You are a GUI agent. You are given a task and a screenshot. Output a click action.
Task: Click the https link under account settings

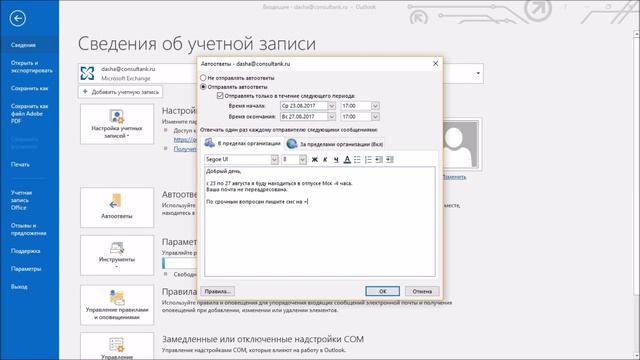pos(185,139)
